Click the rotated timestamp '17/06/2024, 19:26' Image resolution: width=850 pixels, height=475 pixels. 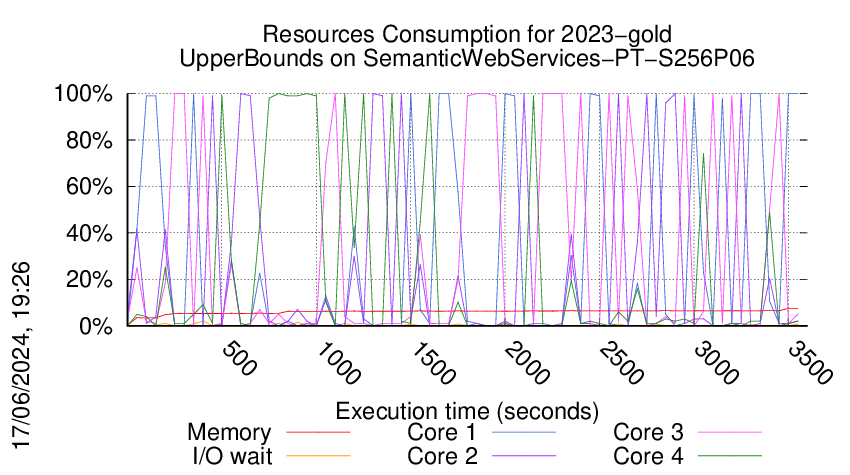point(22,356)
